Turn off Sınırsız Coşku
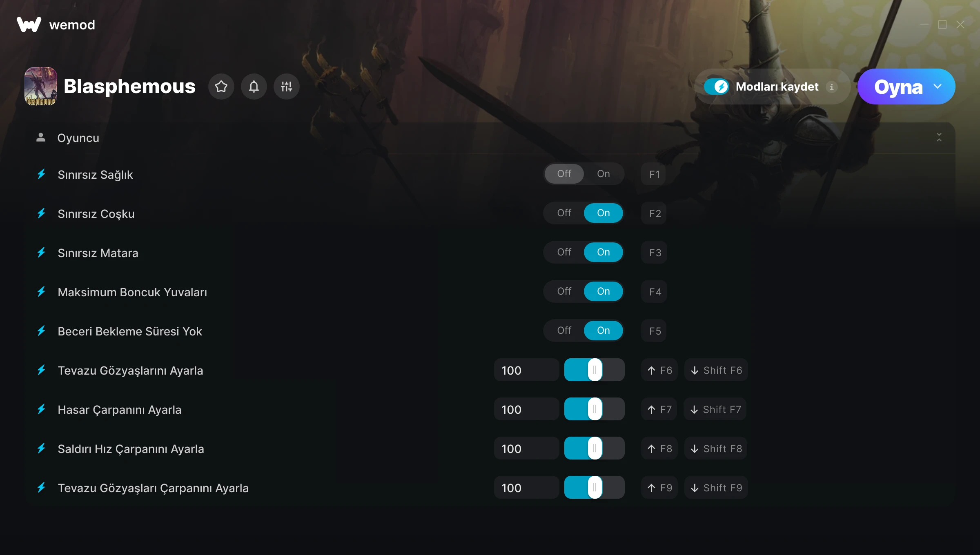 click(564, 213)
